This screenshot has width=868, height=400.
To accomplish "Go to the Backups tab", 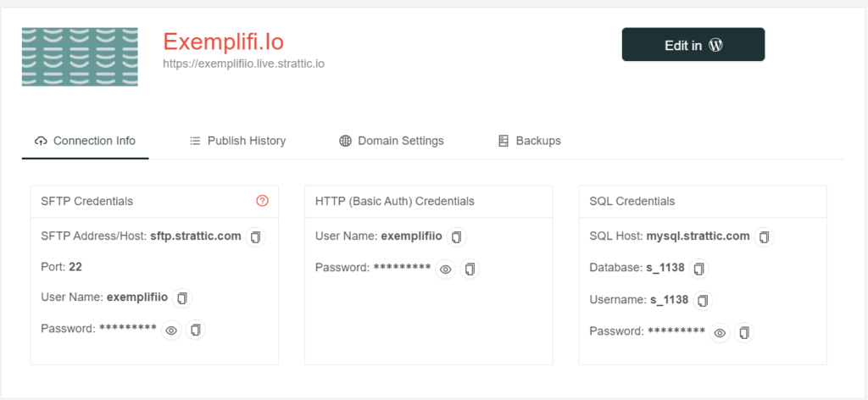I will point(530,141).
